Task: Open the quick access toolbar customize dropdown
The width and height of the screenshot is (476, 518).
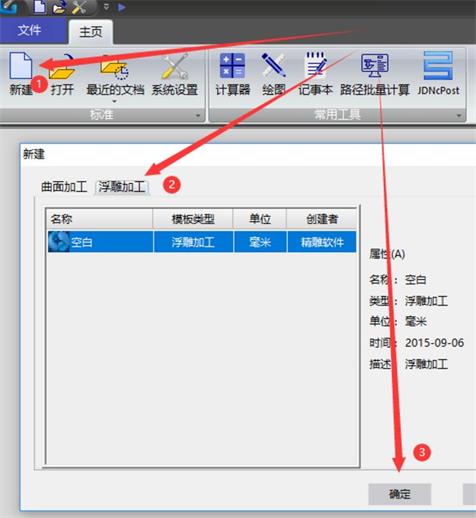Action: (106, 7)
